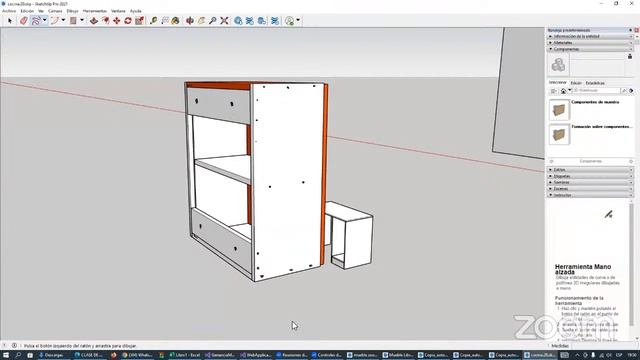Open the Cámara menu
This screenshot has height=360, width=640.
pos(55,11)
